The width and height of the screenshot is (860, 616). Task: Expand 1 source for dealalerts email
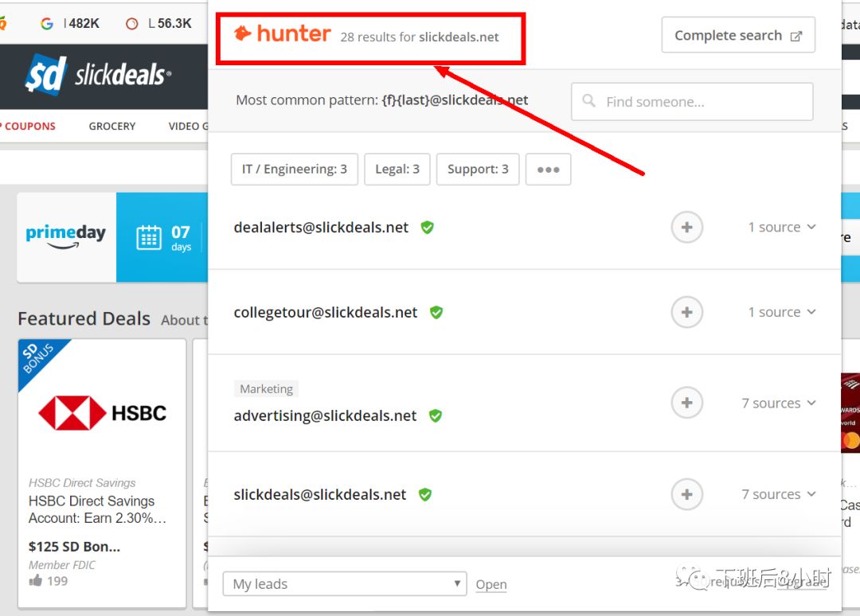(782, 227)
